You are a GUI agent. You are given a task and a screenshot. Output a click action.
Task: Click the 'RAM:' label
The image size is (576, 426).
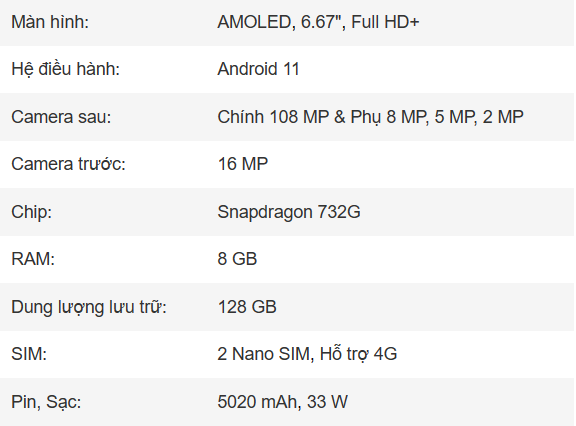click(x=33, y=259)
